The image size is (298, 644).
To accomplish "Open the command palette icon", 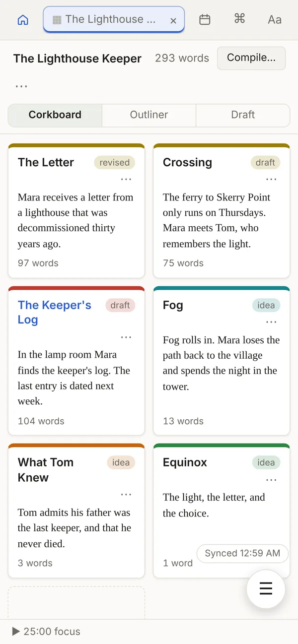I will [239, 19].
